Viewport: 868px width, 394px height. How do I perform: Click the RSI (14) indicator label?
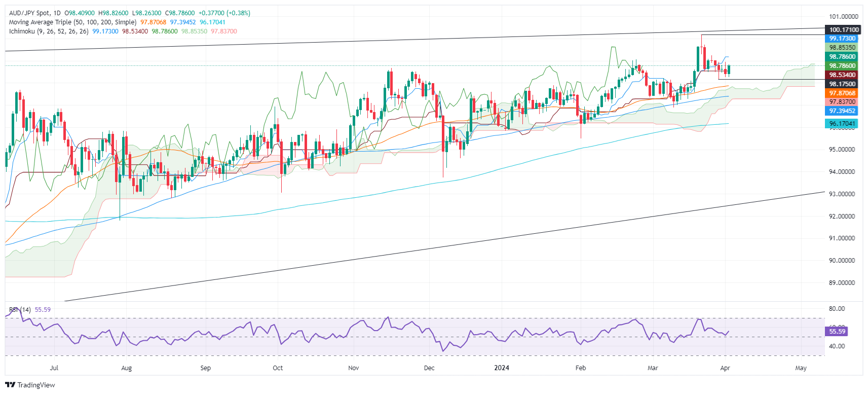20,310
